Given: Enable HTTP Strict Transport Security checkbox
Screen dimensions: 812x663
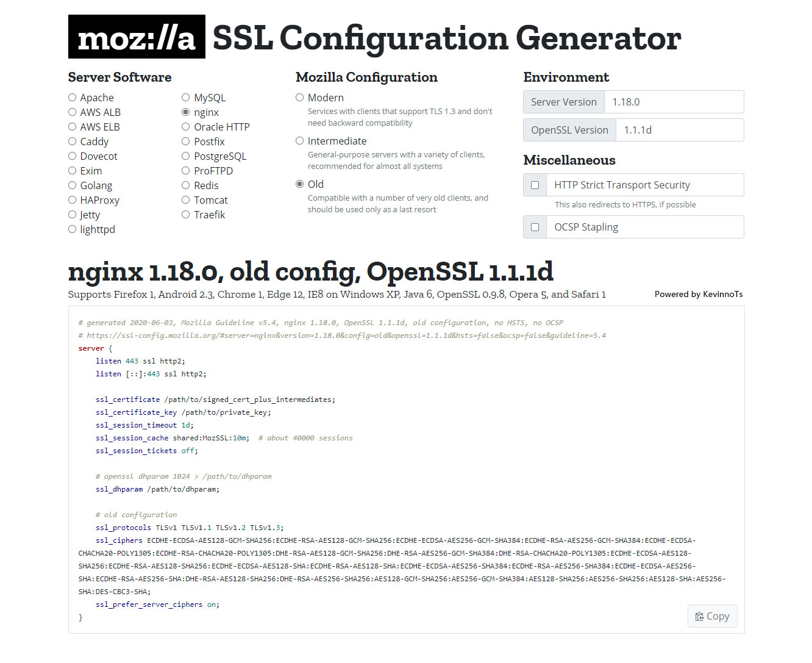Looking at the screenshot, I should 535,185.
